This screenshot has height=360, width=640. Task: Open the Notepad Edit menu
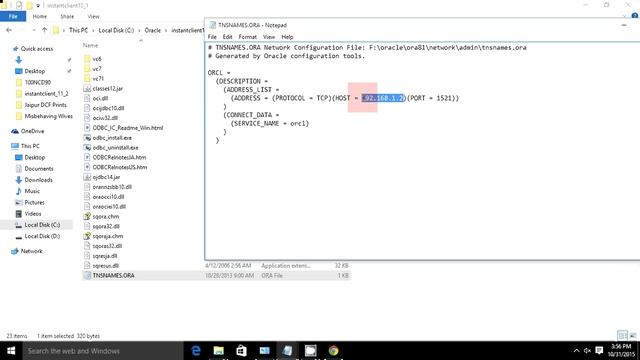[x=227, y=37]
